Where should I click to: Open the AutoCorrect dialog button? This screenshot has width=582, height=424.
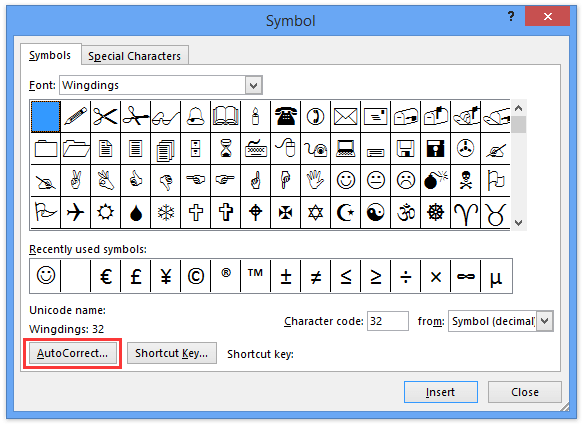pyautogui.click(x=73, y=353)
